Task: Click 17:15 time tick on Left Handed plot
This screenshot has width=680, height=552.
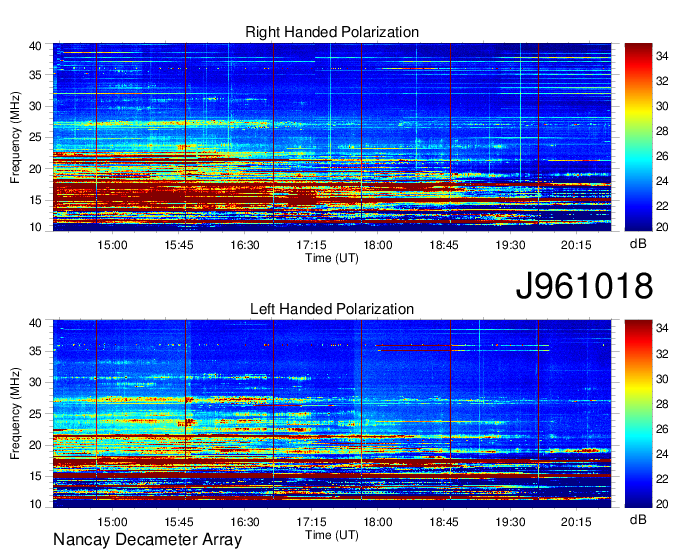Action: 311,522
